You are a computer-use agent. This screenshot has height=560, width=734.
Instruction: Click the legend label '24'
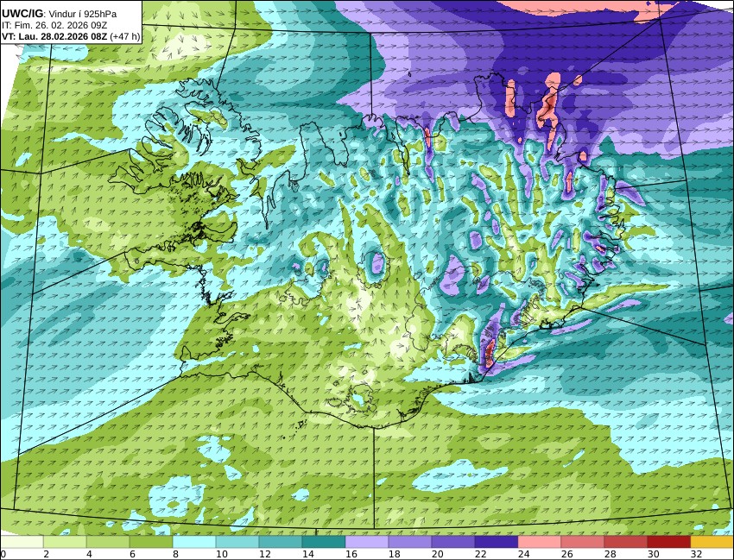click(x=523, y=554)
